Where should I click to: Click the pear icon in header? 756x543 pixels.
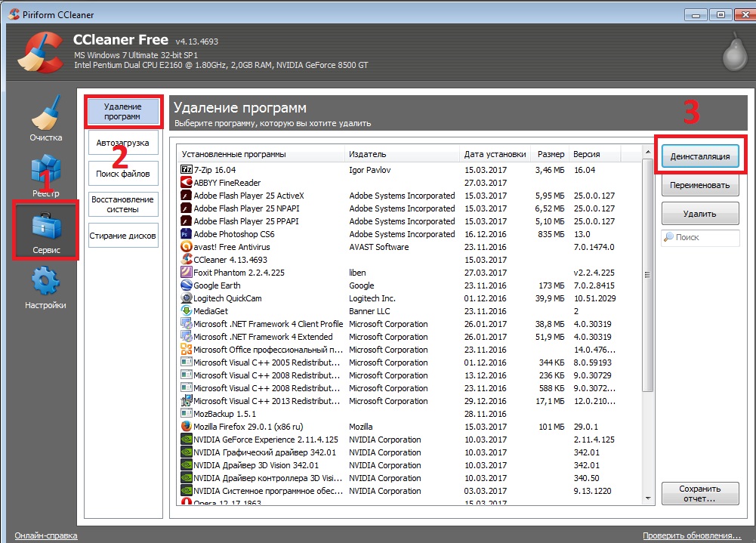[735, 53]
